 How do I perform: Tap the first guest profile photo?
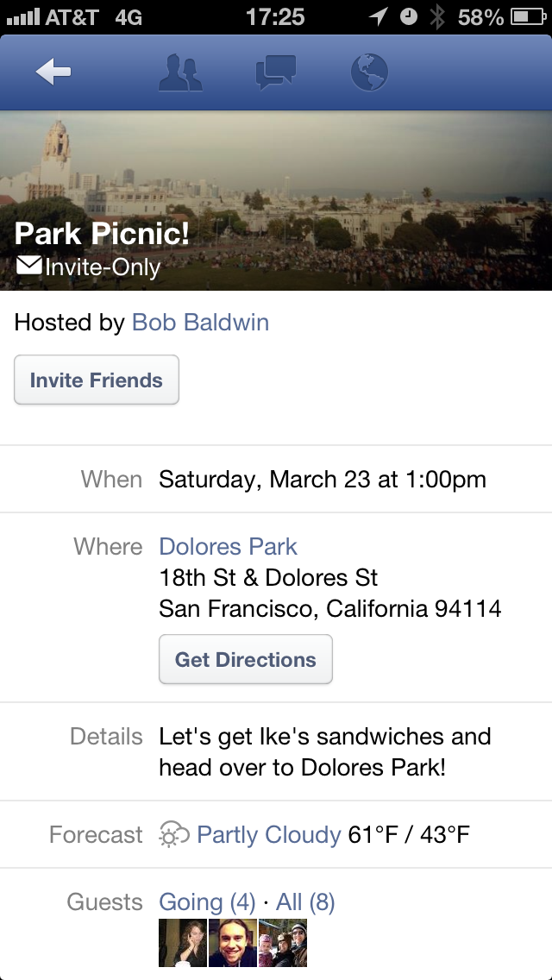click(182, 943)
